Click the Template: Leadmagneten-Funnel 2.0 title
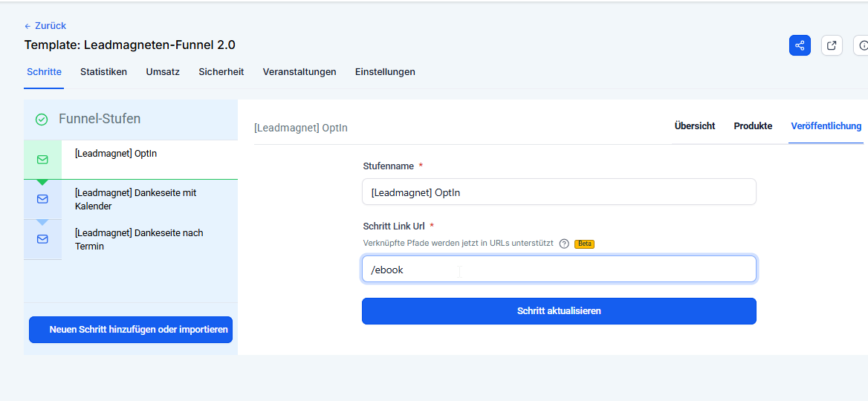This screenshot has height=401, width=868. point(129,45)
